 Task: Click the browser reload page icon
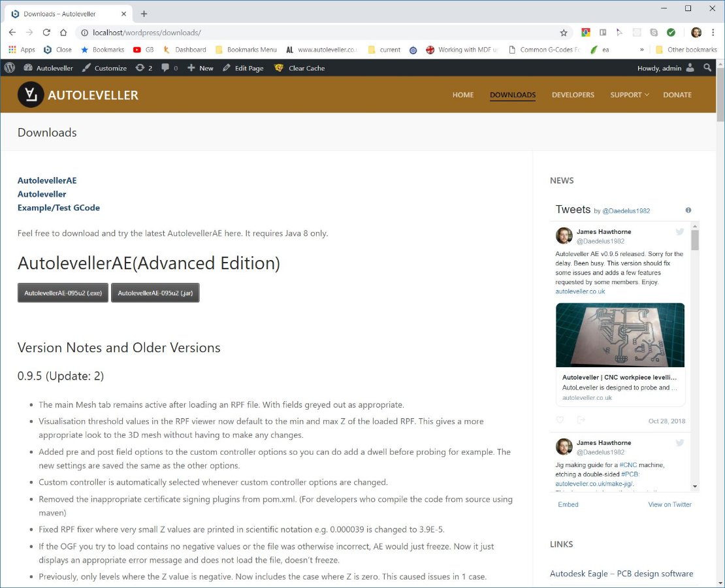[x=46, y=33]
